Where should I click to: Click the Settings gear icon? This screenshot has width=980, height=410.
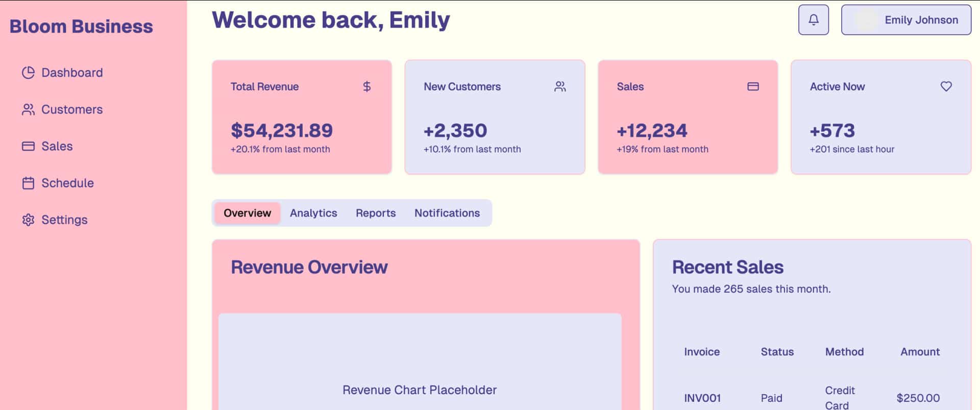point(28,220)
